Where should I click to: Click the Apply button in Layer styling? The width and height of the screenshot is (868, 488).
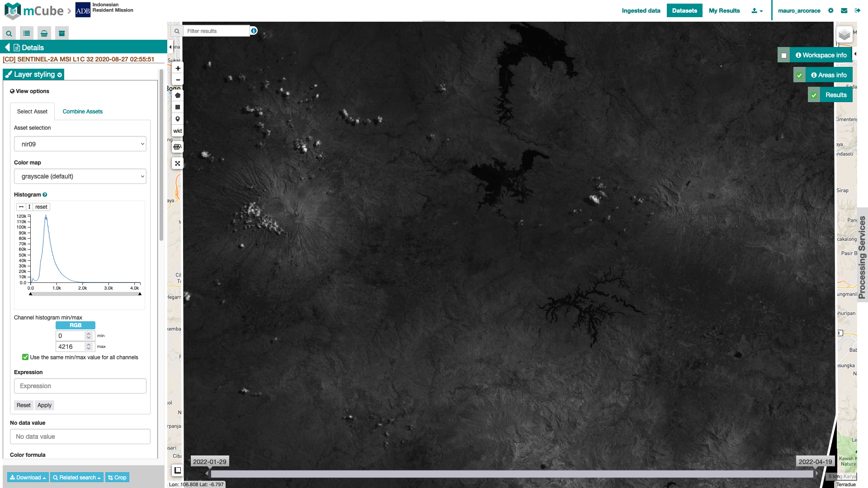44,405
